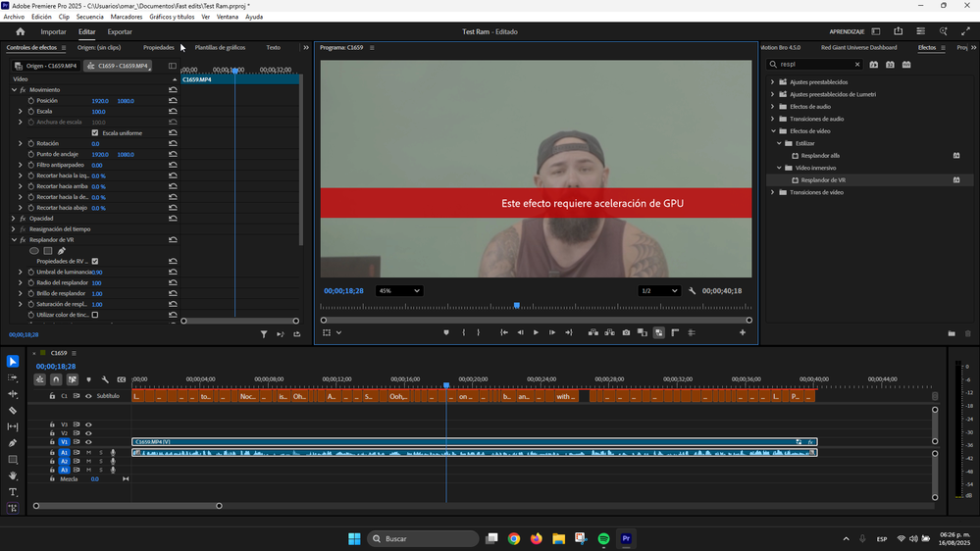Switch to the Exportar workspace tab
The height and width of the screenshot is (551, 980).
click(x=120, y=31)
